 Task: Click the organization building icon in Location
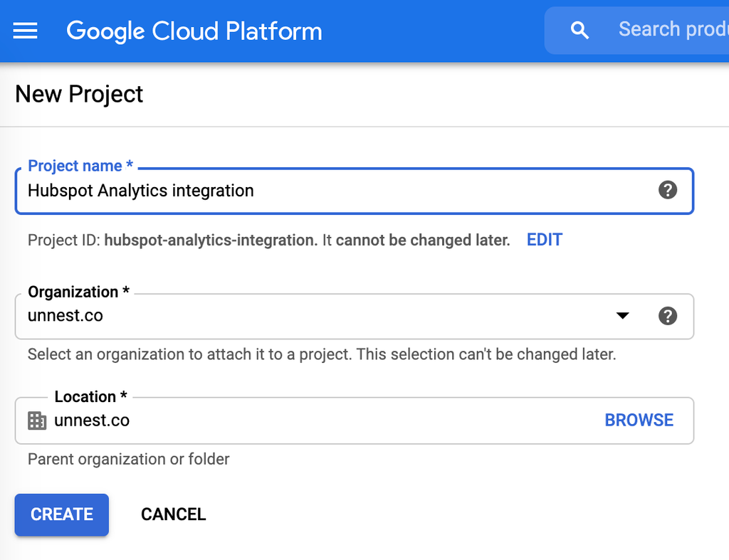point(37,421)
